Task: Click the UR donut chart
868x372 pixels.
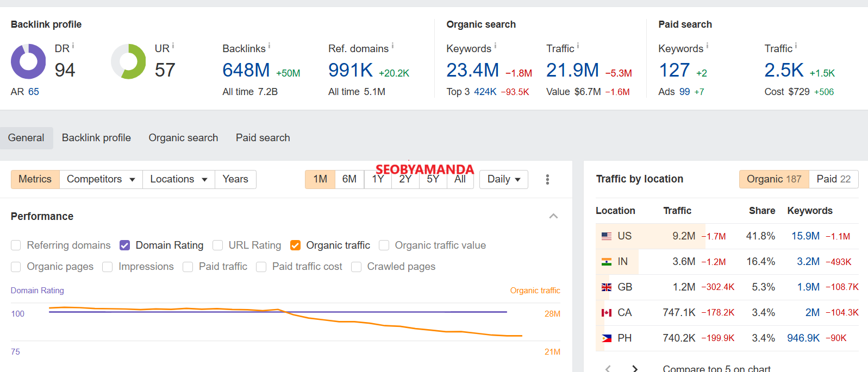Action: coord(129,61)
